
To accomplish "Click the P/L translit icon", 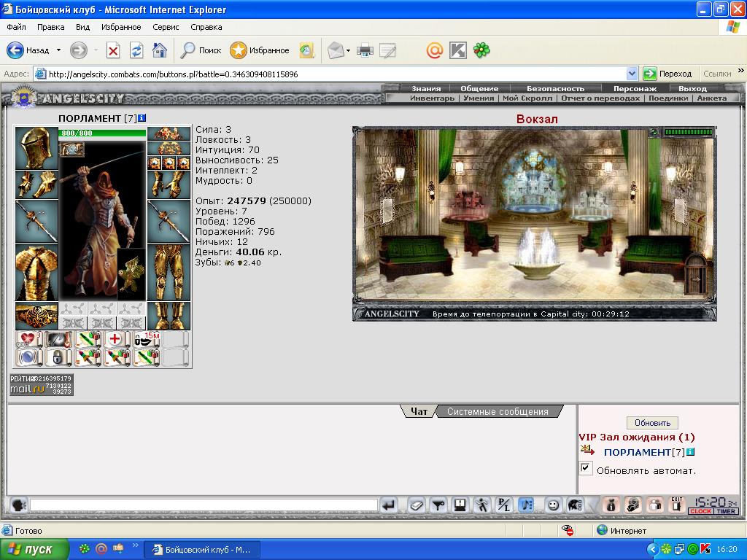I will click(503, 505).
